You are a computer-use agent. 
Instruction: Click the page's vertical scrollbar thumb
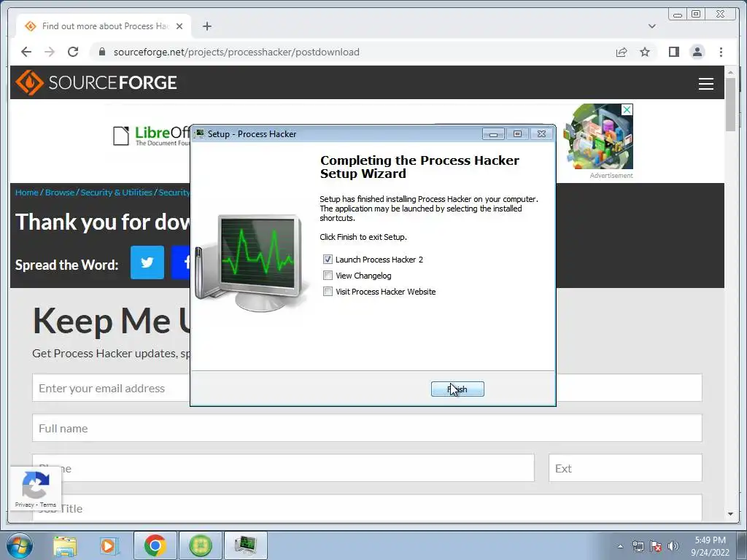pyautogui.click(x=730, y=104)
